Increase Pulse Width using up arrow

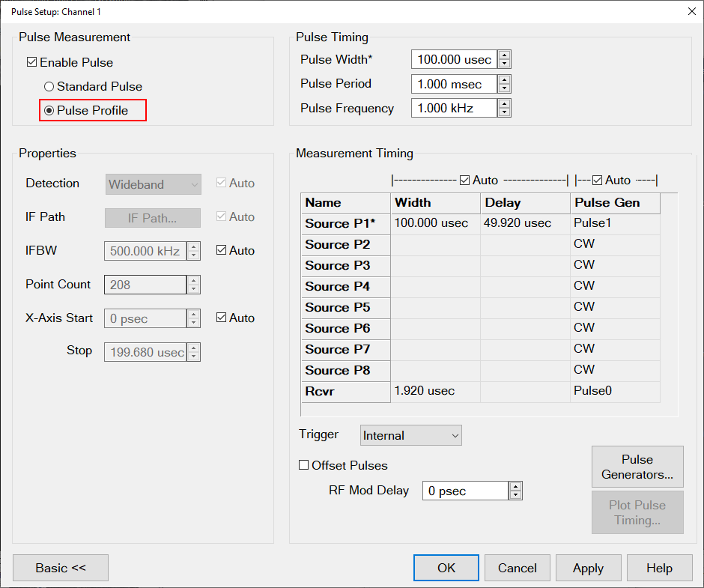pyautogui.click(x=505, y=55)
